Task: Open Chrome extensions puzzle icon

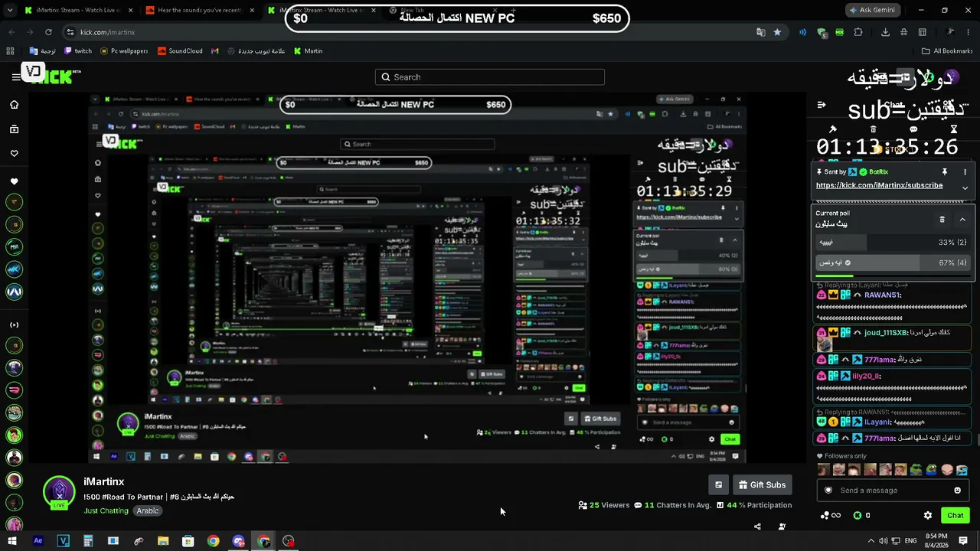Action: pyautogui.click(x=858, y=32)
